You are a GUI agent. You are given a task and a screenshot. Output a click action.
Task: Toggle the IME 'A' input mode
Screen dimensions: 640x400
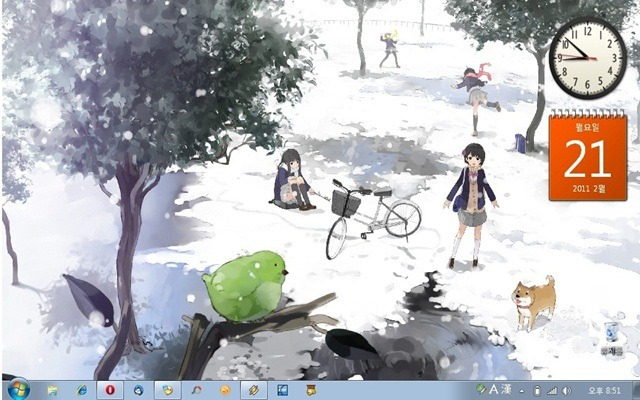click(493, 389)
